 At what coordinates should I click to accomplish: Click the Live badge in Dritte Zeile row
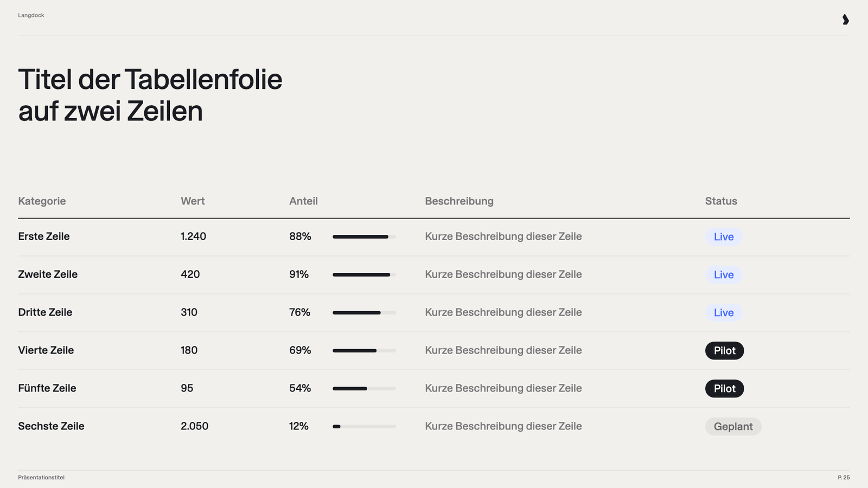pyautogui.click(x=724, y=313)
